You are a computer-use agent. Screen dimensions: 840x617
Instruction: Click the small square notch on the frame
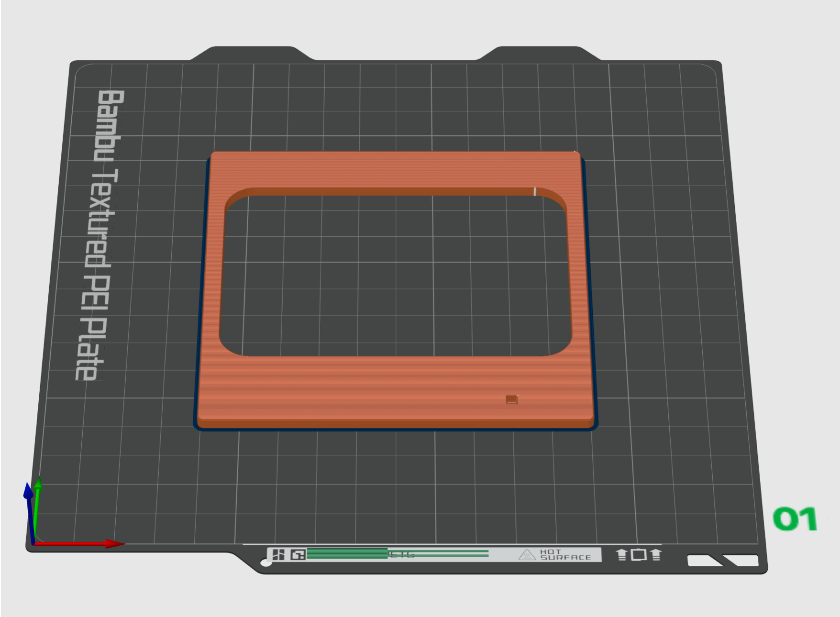(x=511, y=399)
